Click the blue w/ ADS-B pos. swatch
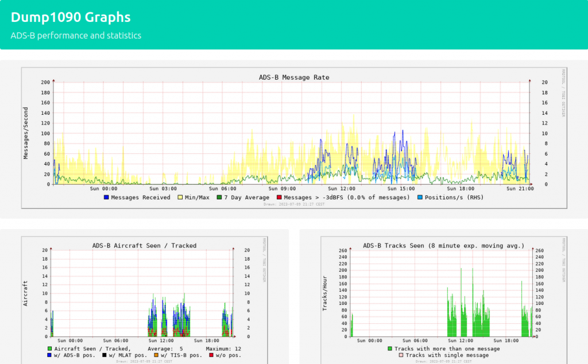The width and height of the screenshot is (588, 364). click(x=49, y=355)
